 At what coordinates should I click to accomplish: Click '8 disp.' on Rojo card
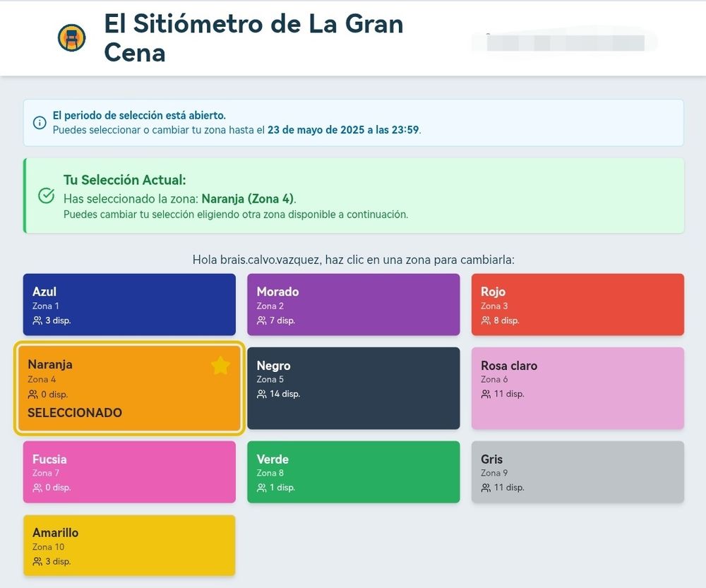pyautogui.click(x=506, y=320)
